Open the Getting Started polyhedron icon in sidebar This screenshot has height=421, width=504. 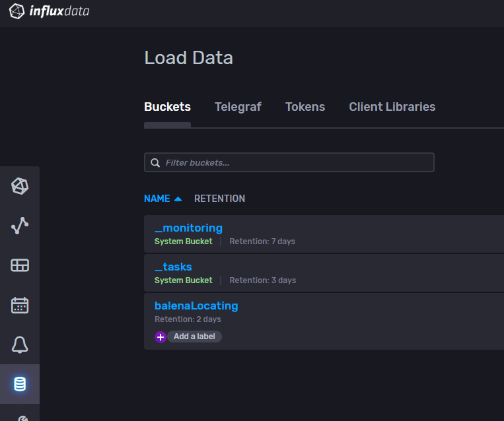coord(20,187)
